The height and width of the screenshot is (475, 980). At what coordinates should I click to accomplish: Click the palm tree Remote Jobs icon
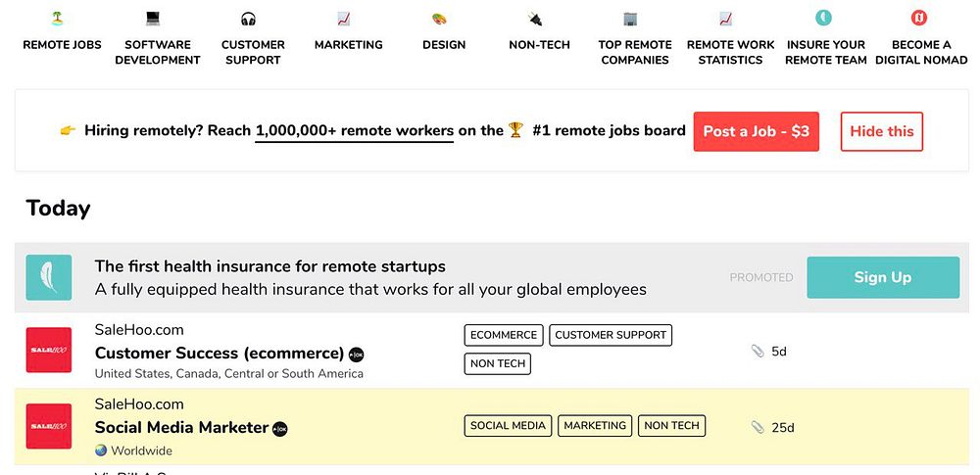[x=57, y=19]
